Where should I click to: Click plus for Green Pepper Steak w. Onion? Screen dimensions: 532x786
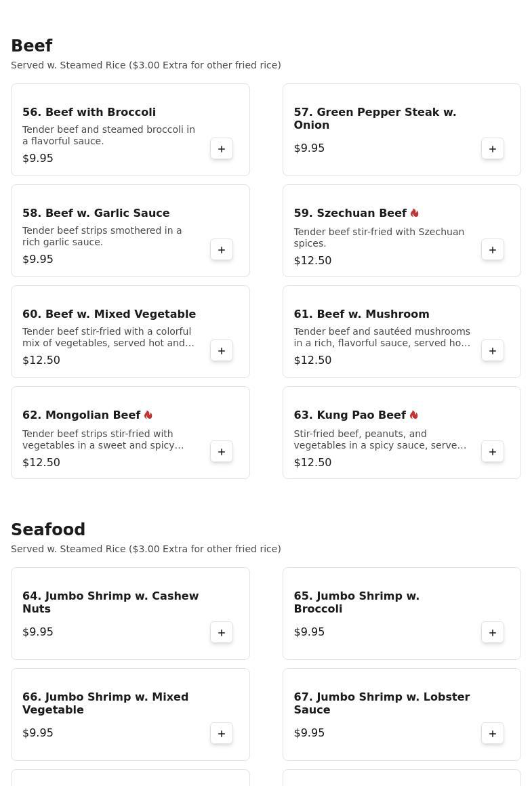(x=493, y=149)
